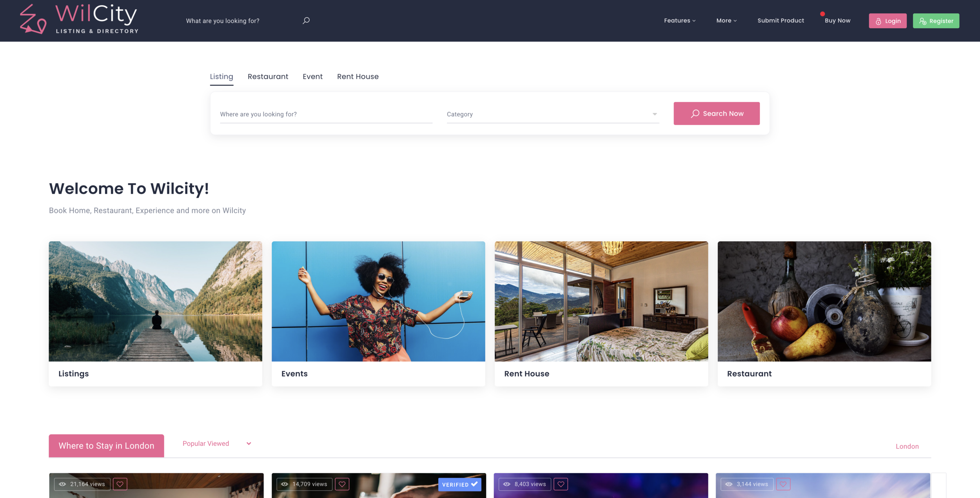
Task: Open the Events category card image
Action: tap(378, 301)
